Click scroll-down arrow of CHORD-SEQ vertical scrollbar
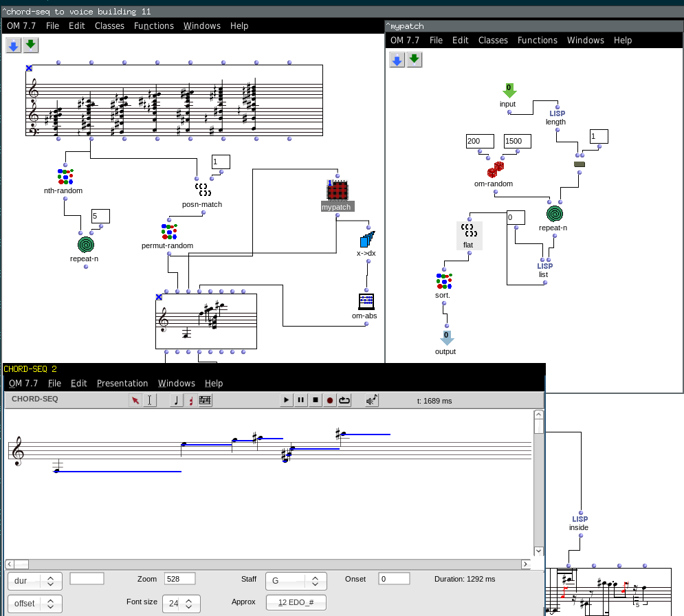Screen dimensions: 684x616 (x=539, y=551)
